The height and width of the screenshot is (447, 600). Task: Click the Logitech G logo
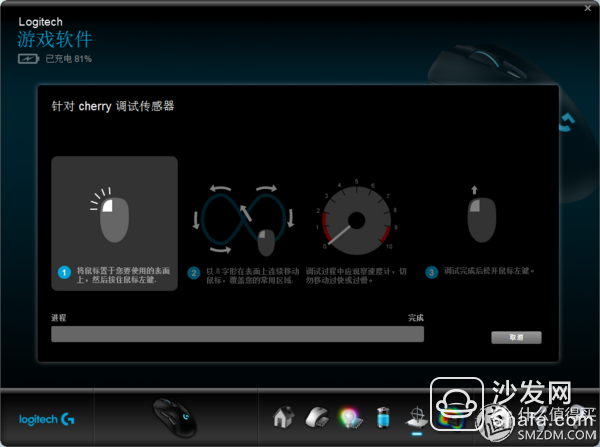47,419
